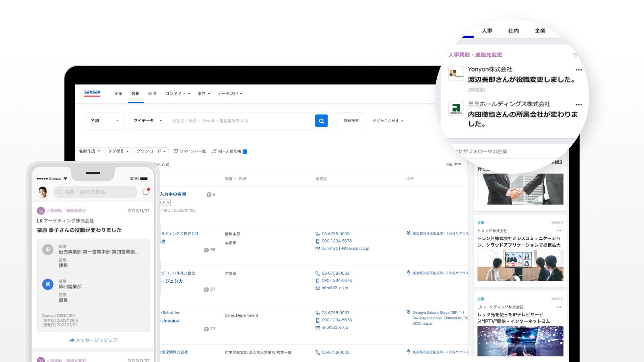Image resolution: width=644 pixels, height=362 pixels.
Task: Open the 内田徹也さんの所属会社が変わりました news item
Action: tap(522, 119)
